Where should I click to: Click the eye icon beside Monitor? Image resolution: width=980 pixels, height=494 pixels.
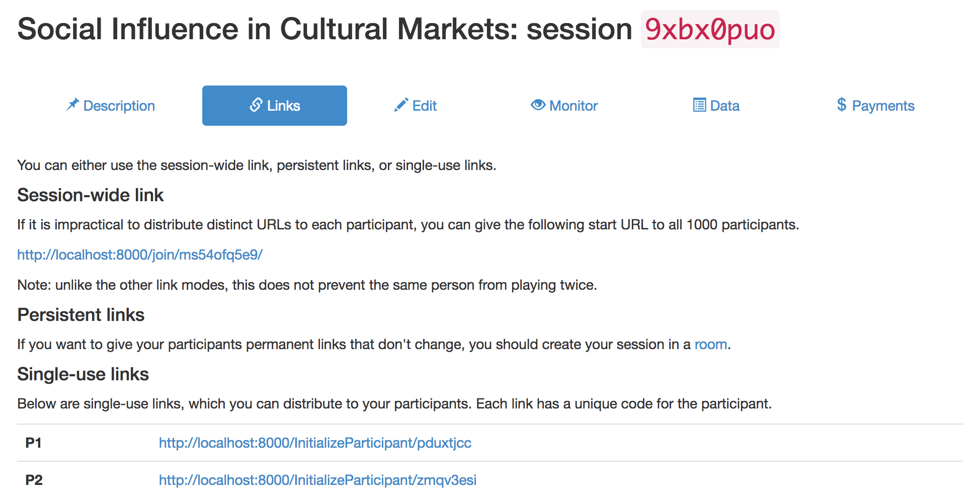538,105
